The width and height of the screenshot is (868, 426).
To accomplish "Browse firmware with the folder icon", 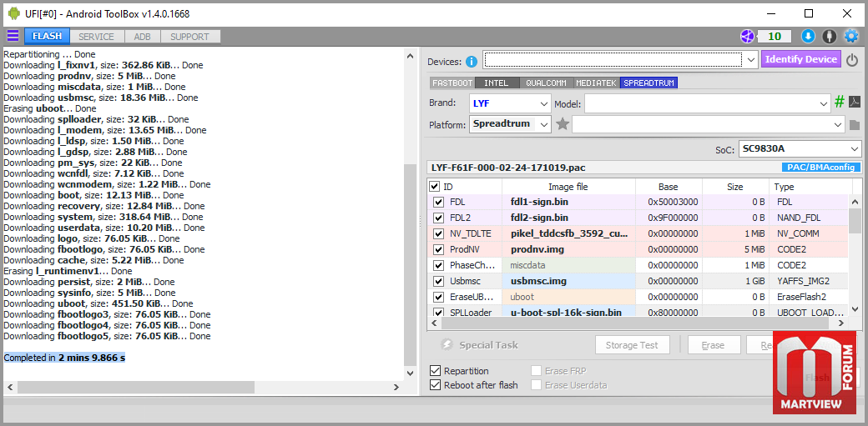I will 855,125.
